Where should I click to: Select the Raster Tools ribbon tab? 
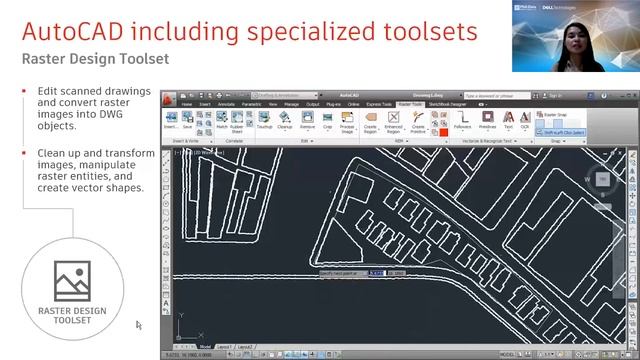coord(410,104)
